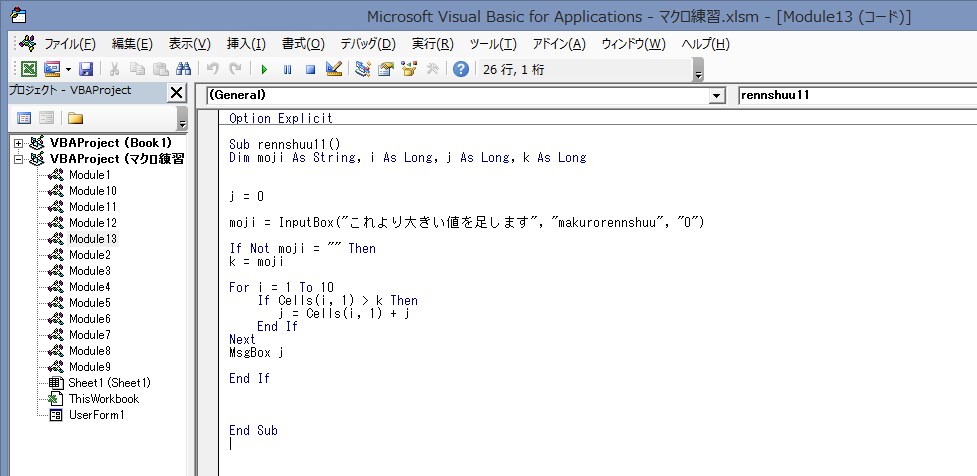
Task: Click the MsgBox j code line
Action: [x=256, y=353]
